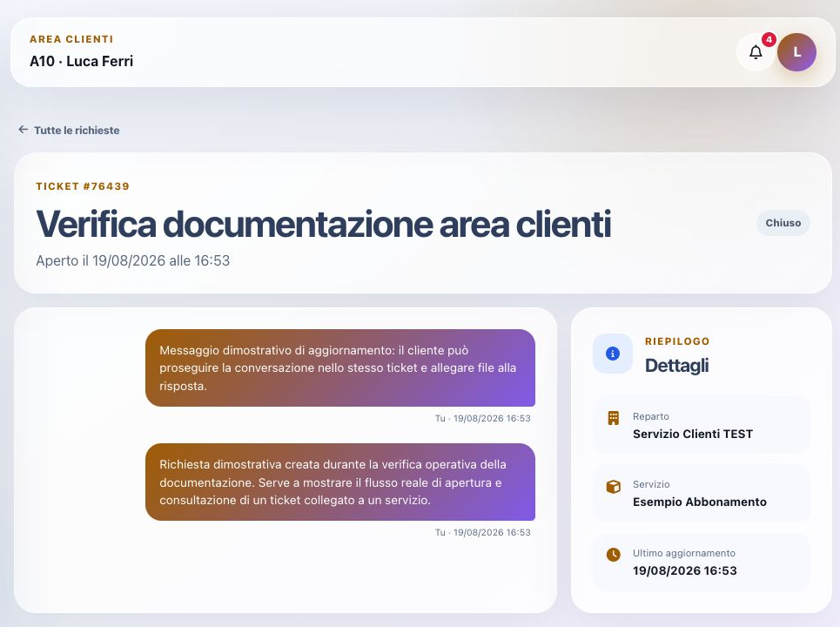Click the Ultimo aggiornamento value 19/08/2026 16:53

(x=685, y=570)
